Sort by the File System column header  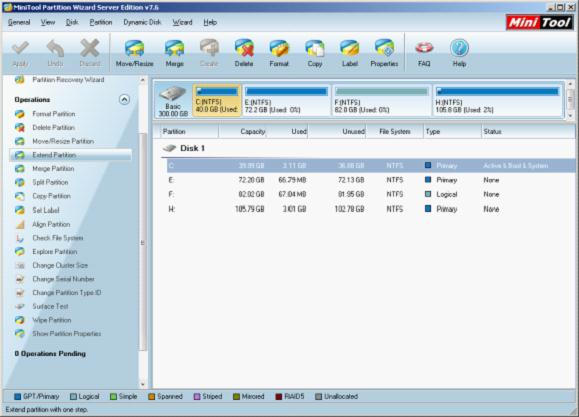pyautogui.click(x=395, y=131)
